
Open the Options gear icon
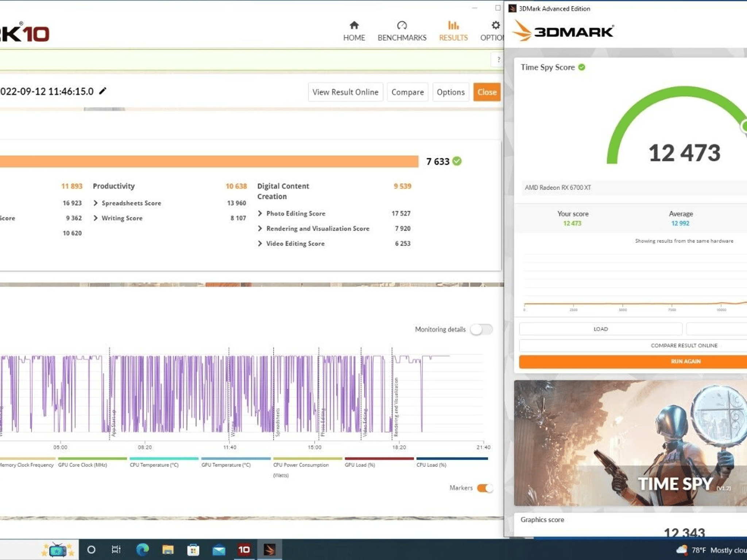(495, 25)
